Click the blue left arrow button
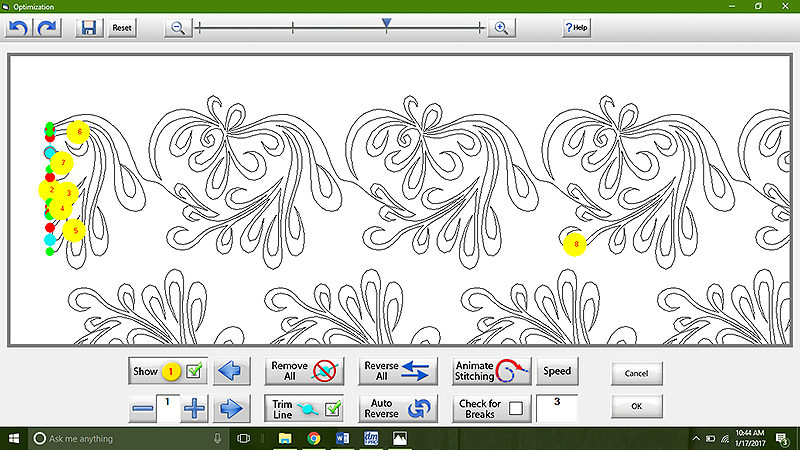Screen dimensions: 800x450 (x=231, y=371)
